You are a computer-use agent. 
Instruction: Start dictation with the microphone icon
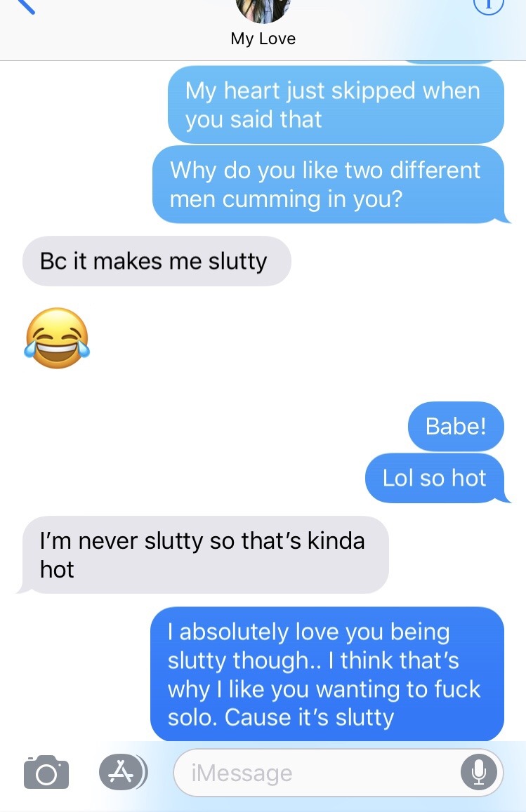tap(479, 773)
